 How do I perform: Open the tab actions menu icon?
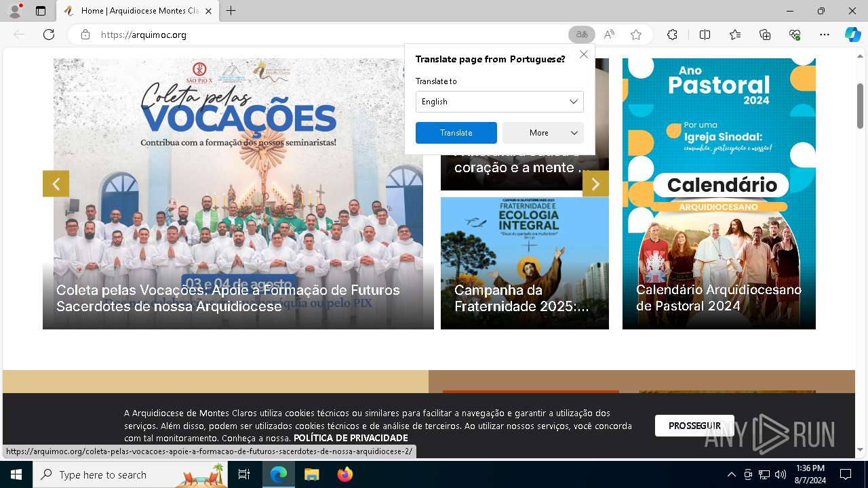[41, 11]
